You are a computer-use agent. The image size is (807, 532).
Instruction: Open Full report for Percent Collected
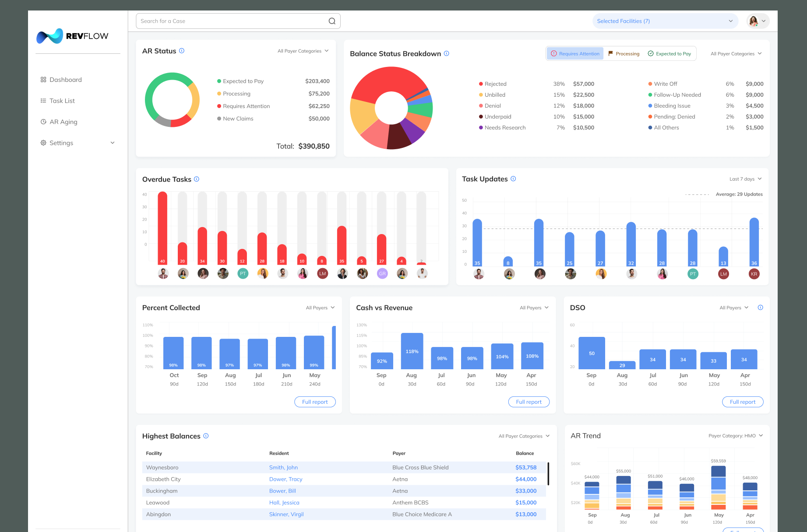coord(315,402)
